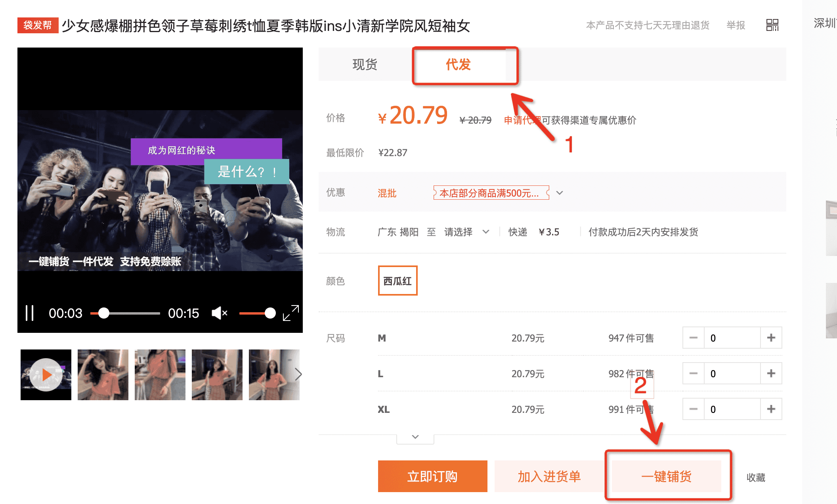Click the 立即订购 button
The width and height of the screenshot is (837, 504).
tap(432, 476)
